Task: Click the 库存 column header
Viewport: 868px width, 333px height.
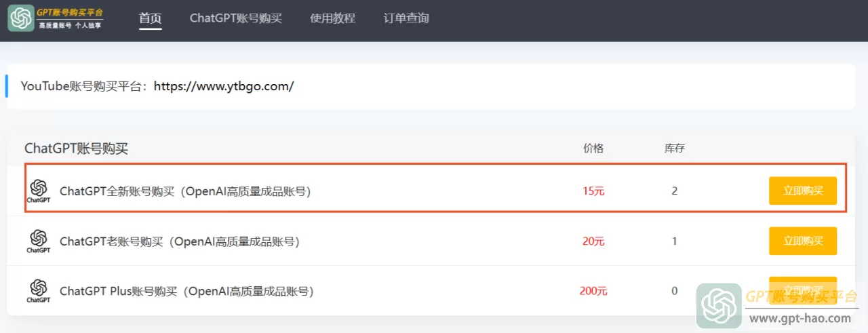Action: click(x=675, y=148)
